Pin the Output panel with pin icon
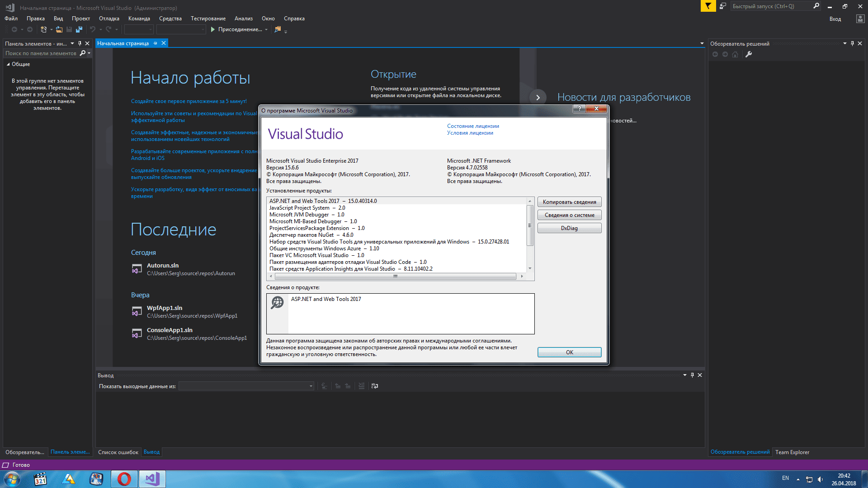Viewport: 868px width, 488px height. (x=692, y=375)
